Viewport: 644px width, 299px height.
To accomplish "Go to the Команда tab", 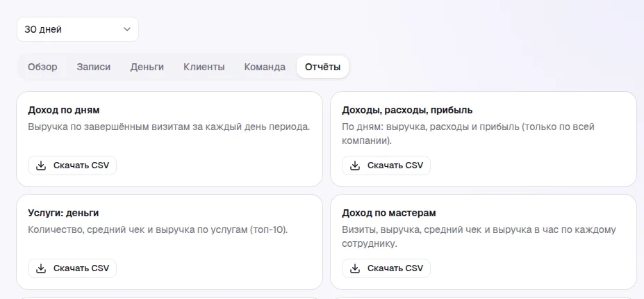I will (x=265, y=67).
